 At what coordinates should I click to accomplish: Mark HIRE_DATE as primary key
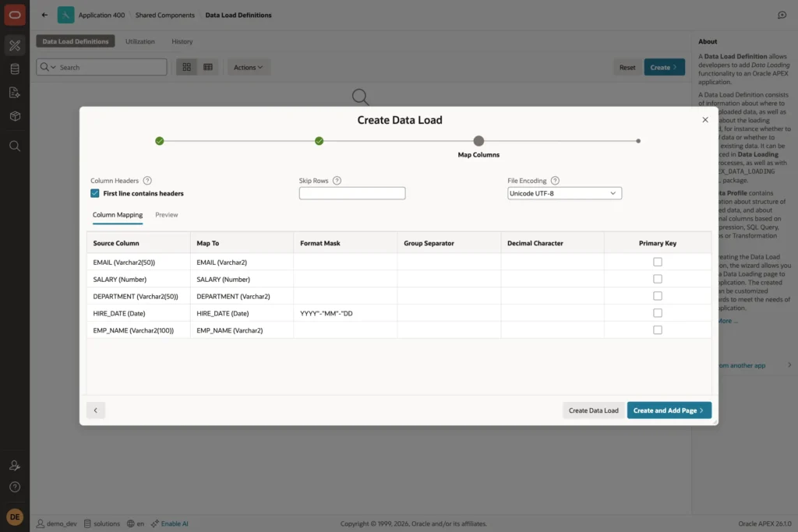(658, 313)
